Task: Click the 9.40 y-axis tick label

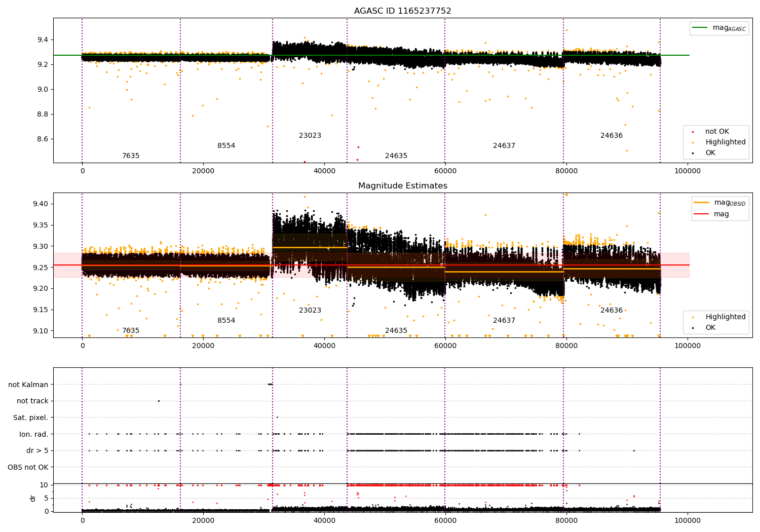Action: [x=41, y=204]
